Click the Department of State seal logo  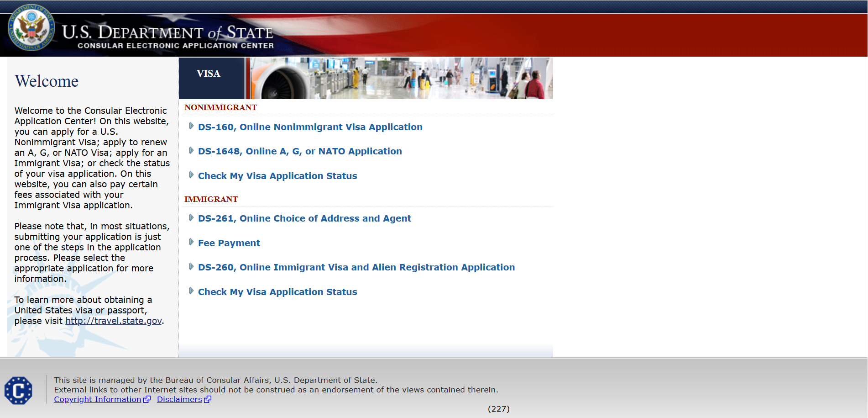[x=31, y=27]
